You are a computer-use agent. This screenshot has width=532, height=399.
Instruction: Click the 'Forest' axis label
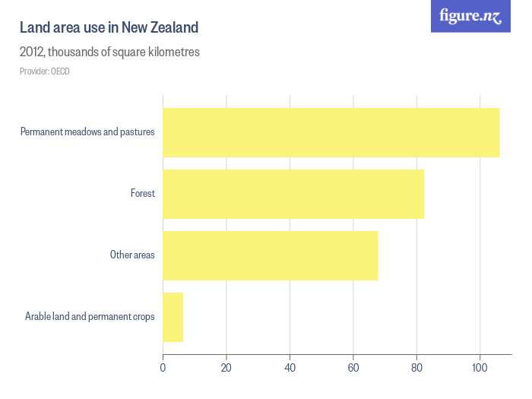(143, 194)
